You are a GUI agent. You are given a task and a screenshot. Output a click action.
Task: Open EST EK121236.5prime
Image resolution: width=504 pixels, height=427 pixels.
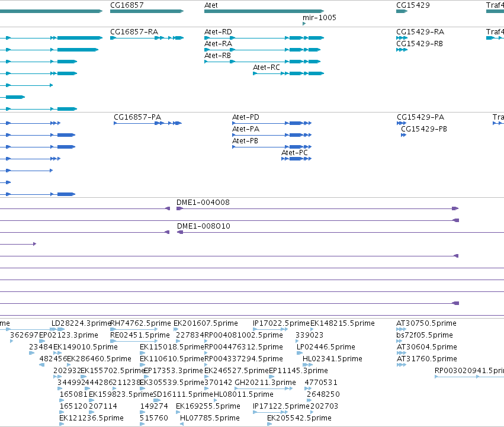click(x=91, y=418)
